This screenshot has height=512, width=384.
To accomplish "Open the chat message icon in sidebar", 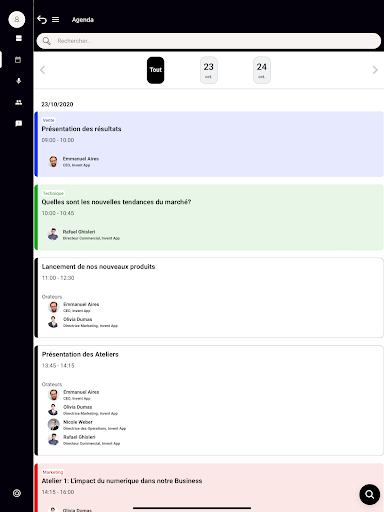I will 18,124.
